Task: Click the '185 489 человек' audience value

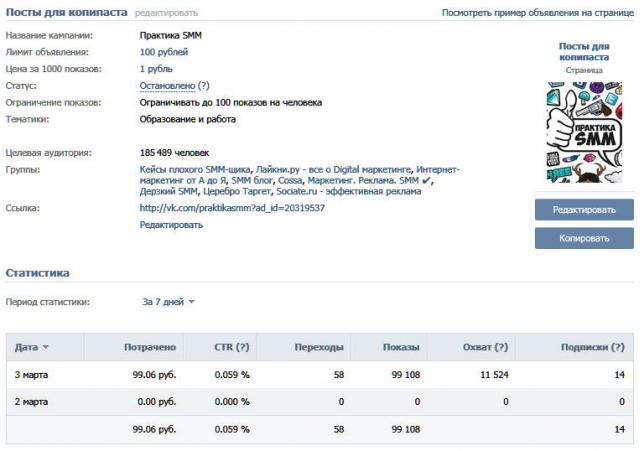Action: point(175,153)
